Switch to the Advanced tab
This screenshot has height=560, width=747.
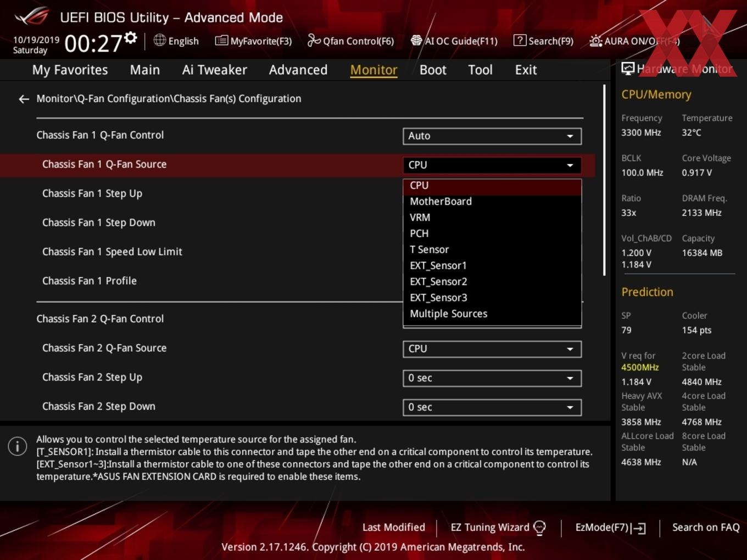[x=298, y=70]
